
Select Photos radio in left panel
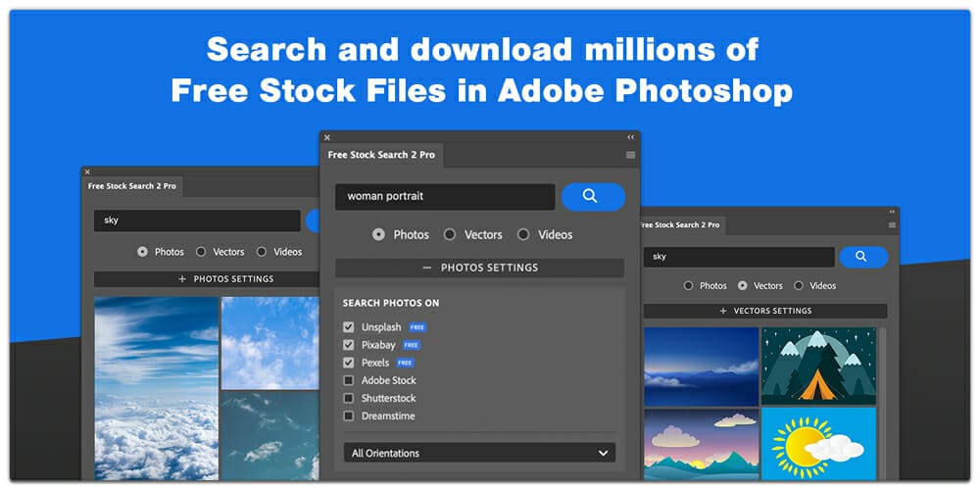point(142,252)
